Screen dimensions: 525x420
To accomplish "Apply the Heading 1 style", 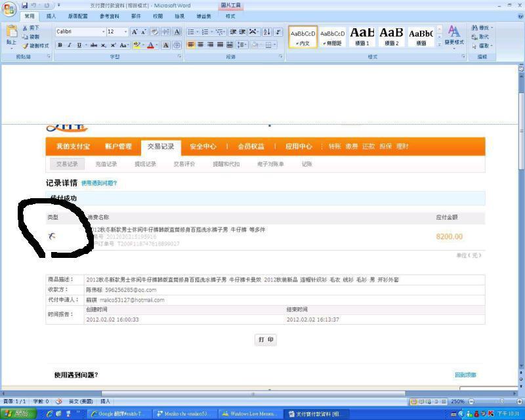I will click(362, 37).
